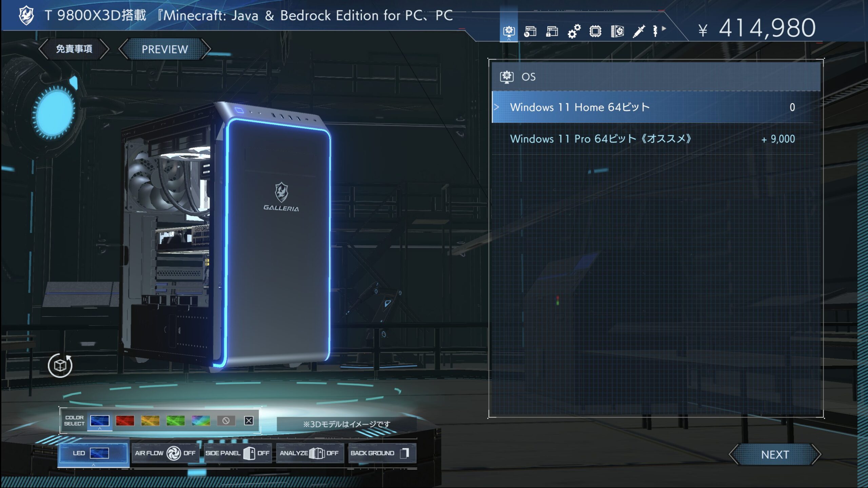Open the CPU cooler fan category
Image resolution: width=868 pixels, height=488 pixels.
click(x=617, y=32)
